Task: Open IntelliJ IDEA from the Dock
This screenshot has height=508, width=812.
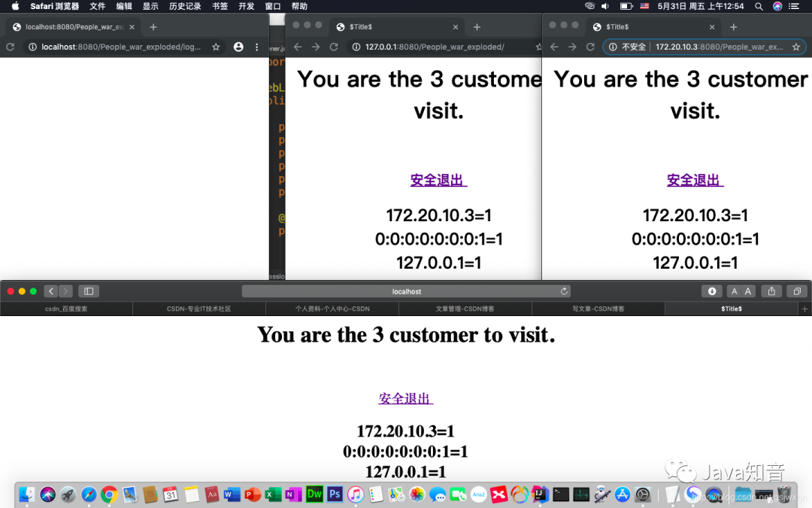Action: point(540,494)
